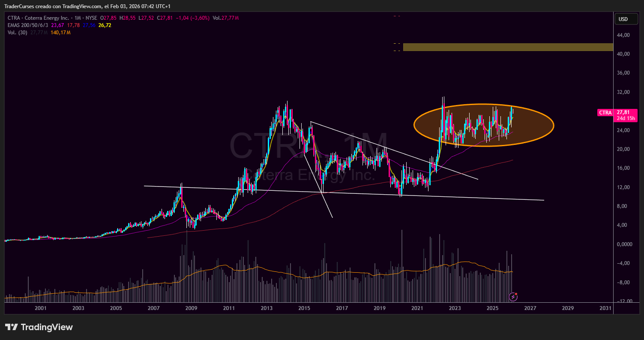Screen dimensions: 644x340
Task: Click the 2025 label on time axis
Action: 492,308
